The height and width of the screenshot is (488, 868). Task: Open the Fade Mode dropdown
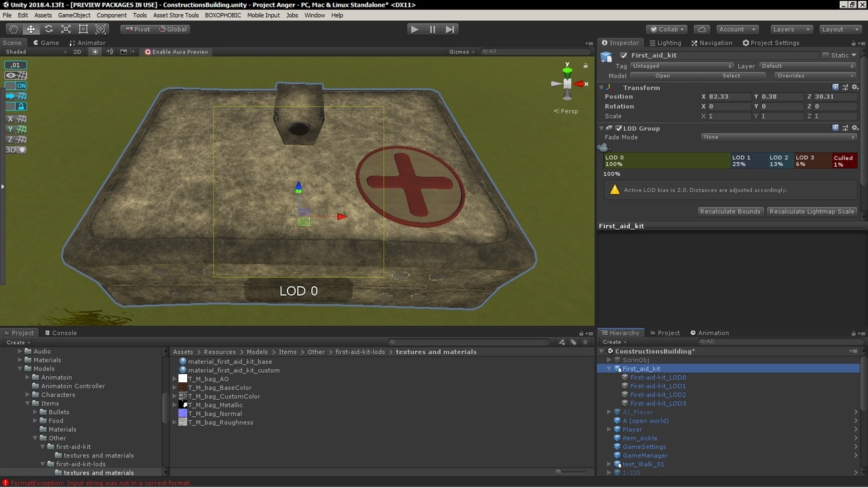(778, 137)
